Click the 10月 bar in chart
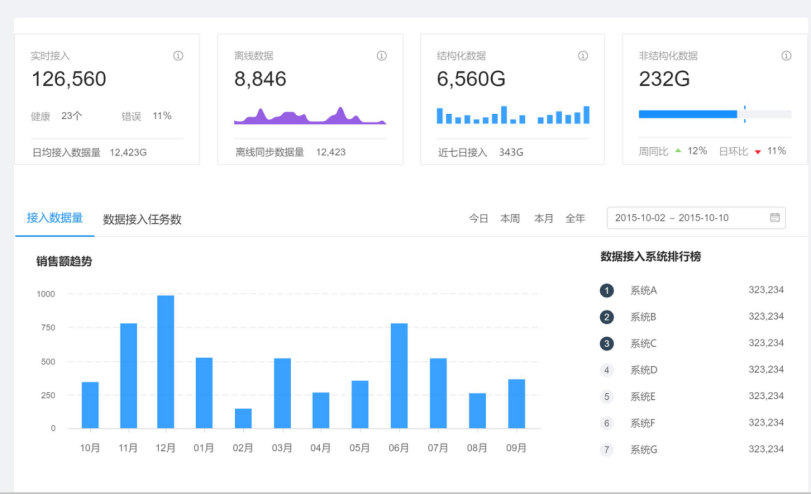 point(90,405)
